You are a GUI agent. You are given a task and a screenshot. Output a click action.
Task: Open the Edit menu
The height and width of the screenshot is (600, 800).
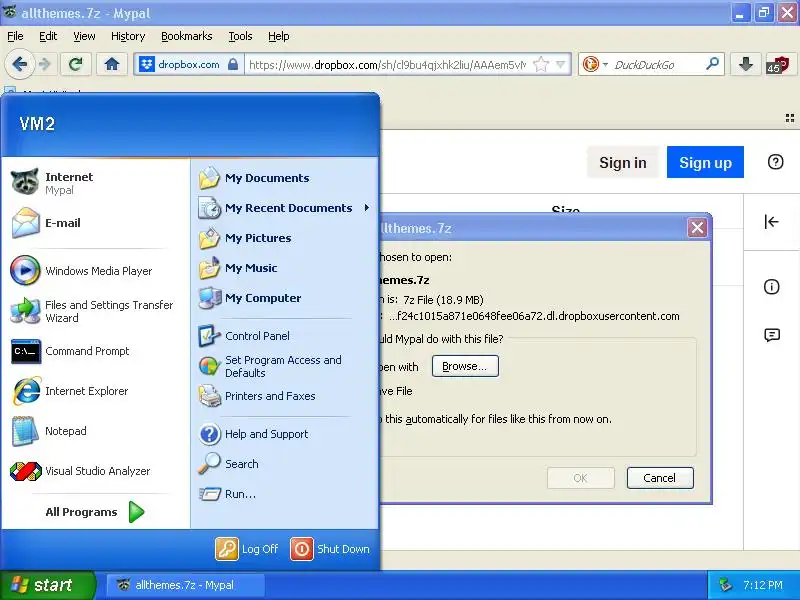[48, 36]
